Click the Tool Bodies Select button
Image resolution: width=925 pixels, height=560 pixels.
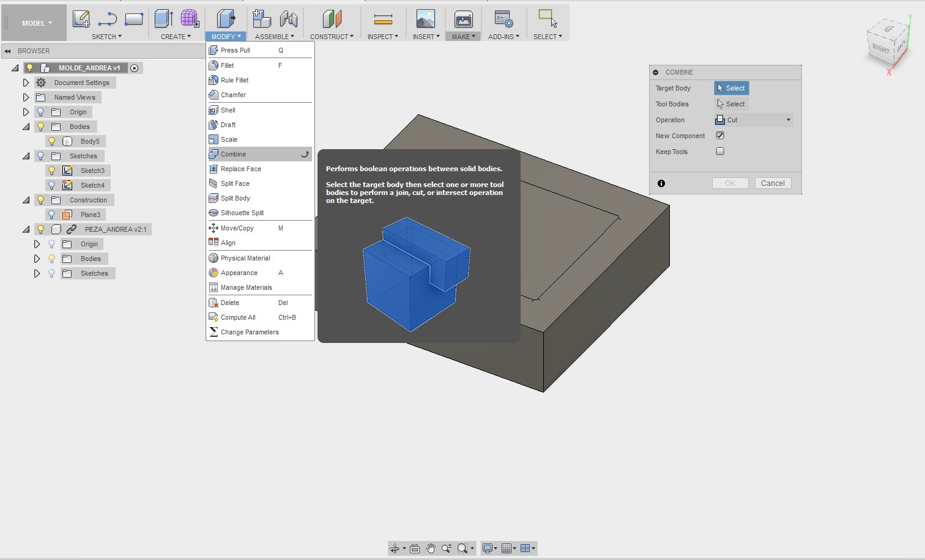pyautogui.click(x=731, y=104)
